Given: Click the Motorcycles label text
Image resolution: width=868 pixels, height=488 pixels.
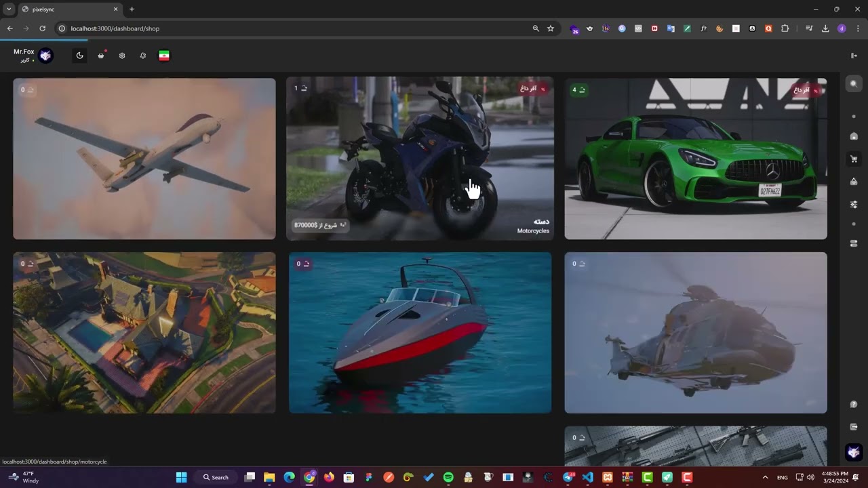Looking at the screenshot, I should [x=533, y=231].
